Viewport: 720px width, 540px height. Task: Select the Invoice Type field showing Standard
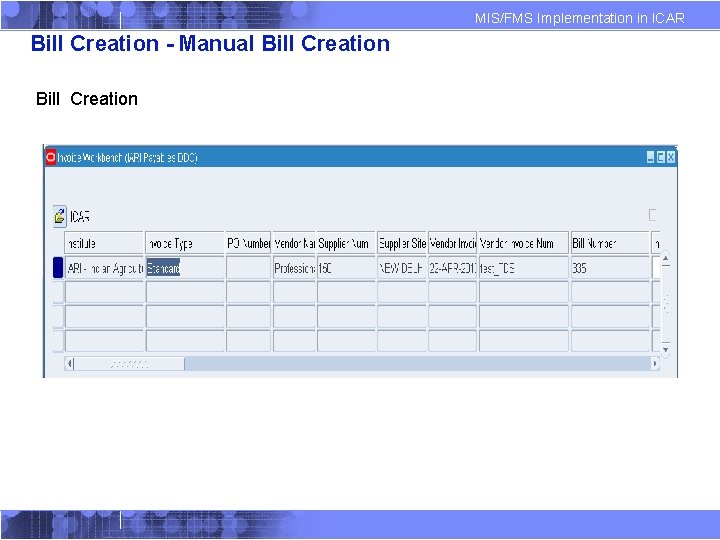click(185, 268)
